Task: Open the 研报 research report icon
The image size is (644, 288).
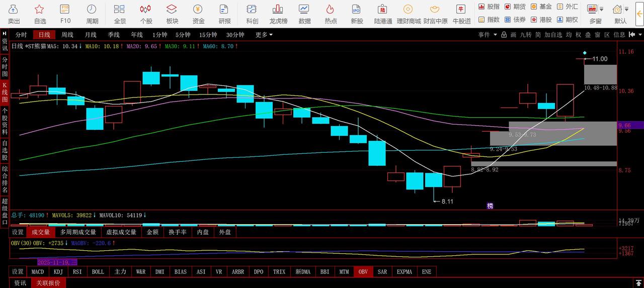Action: pyautogui.click(x=224, y=14)
